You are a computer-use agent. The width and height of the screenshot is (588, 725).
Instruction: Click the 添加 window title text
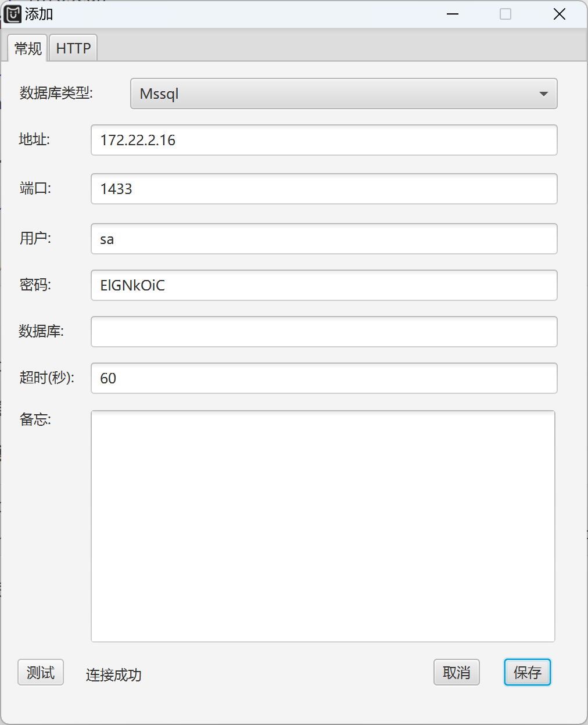39,14
